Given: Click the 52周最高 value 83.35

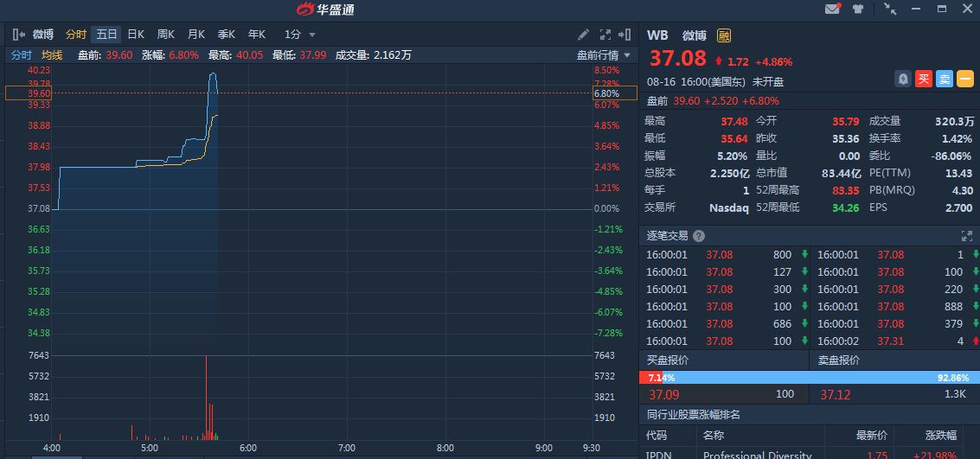Looking at the screenshot, I should click(x=846, y=190).
